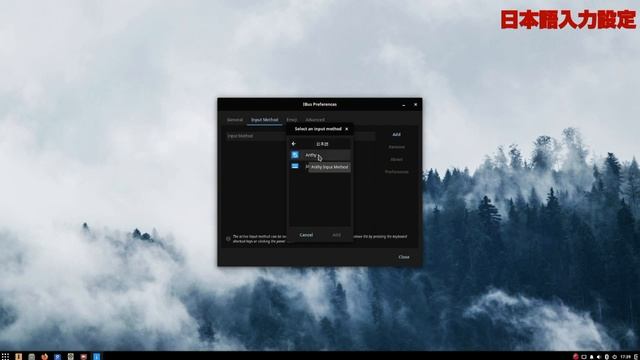Image resolution: width=640 pixels, height=360 pixels.
Task: Click the clock in the system tray
Action: pos(626,357)
